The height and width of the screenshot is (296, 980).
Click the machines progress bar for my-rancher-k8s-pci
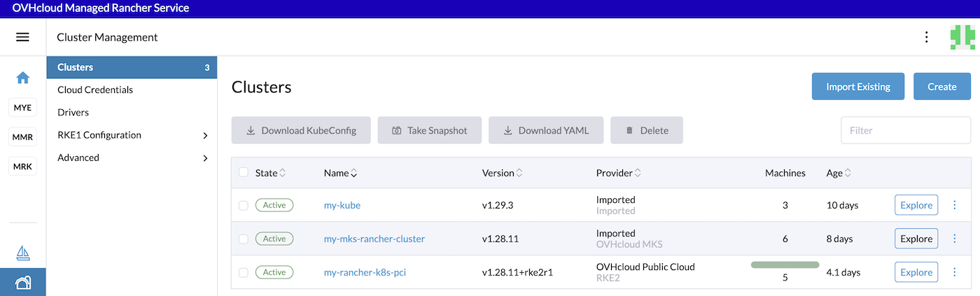[785, 265]
